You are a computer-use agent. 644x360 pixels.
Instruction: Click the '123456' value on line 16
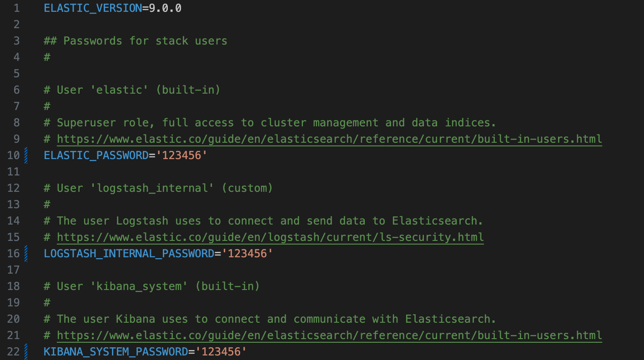(x=247, y=254)
